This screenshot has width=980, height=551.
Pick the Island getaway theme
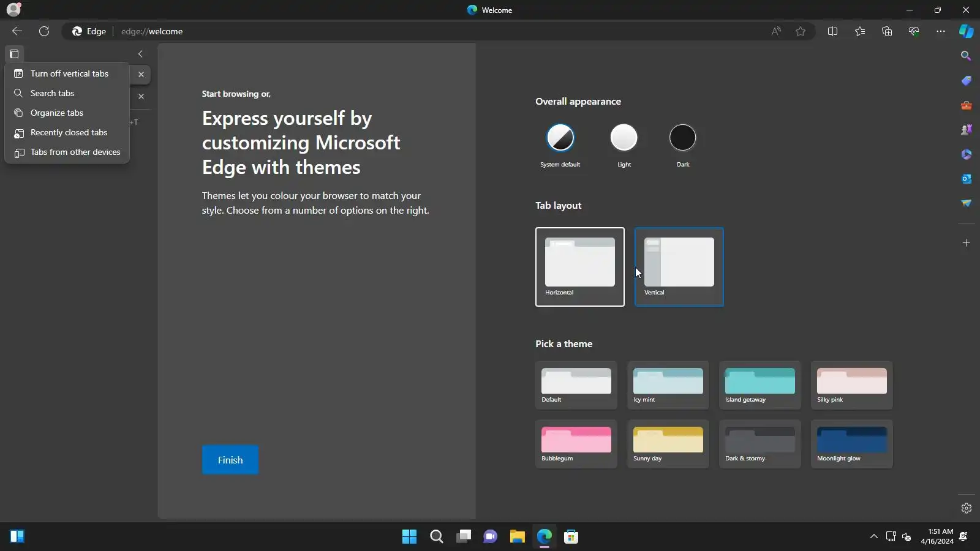point(760,385)
